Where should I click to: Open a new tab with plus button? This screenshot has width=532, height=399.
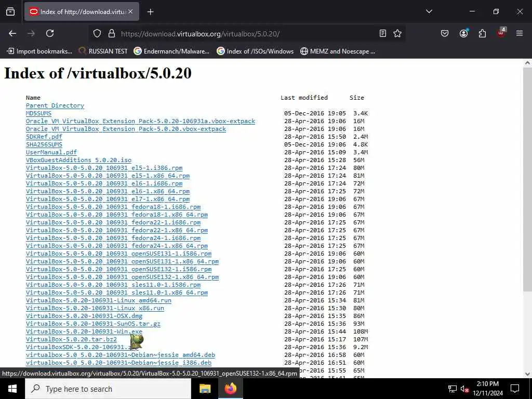[150, 12]
